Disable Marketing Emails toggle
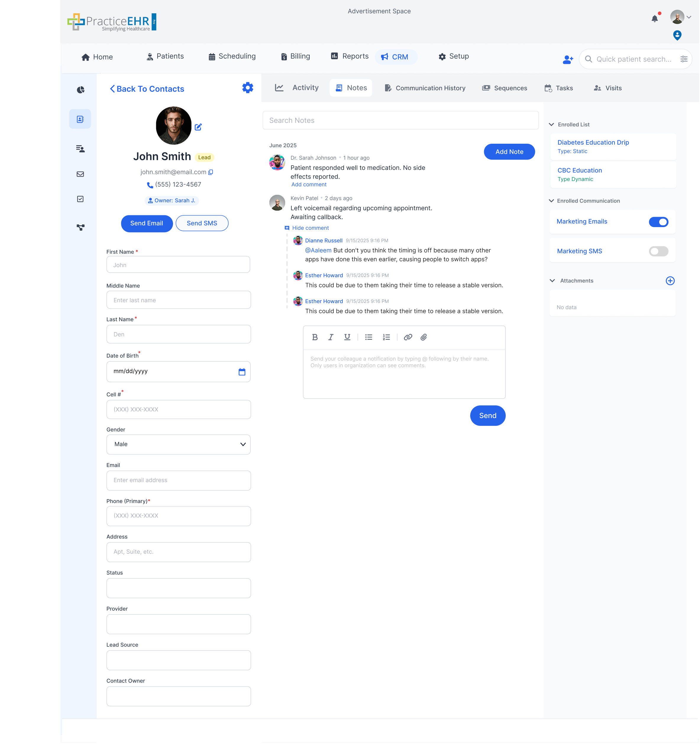Image resolution: width=700 pixels, height=744 pixels. pyautogui.click(x=658, y=221)
